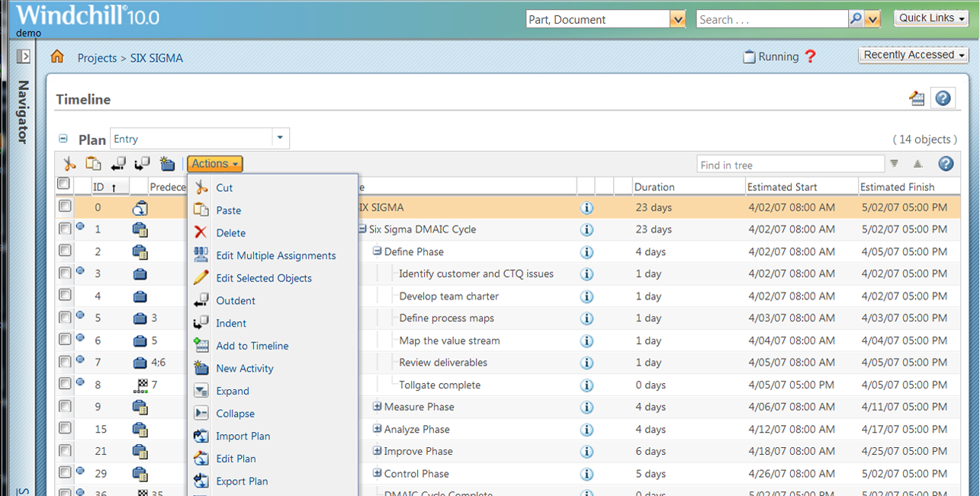Image resolution: width=980 pixels, height=496 pixels.
Task: Check the checkbox for row ID 2
Action: (65, 250)
